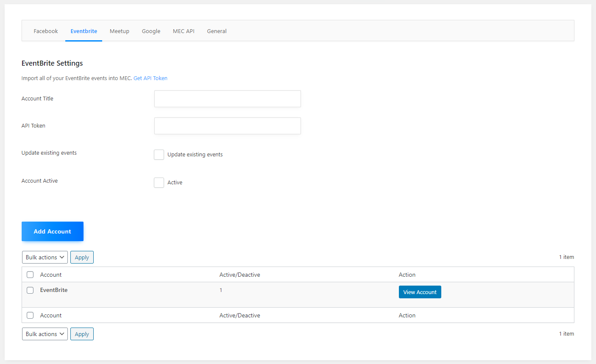The image size is (596, 364).
Task: Follow the Get API Token link
Action: 150,78
